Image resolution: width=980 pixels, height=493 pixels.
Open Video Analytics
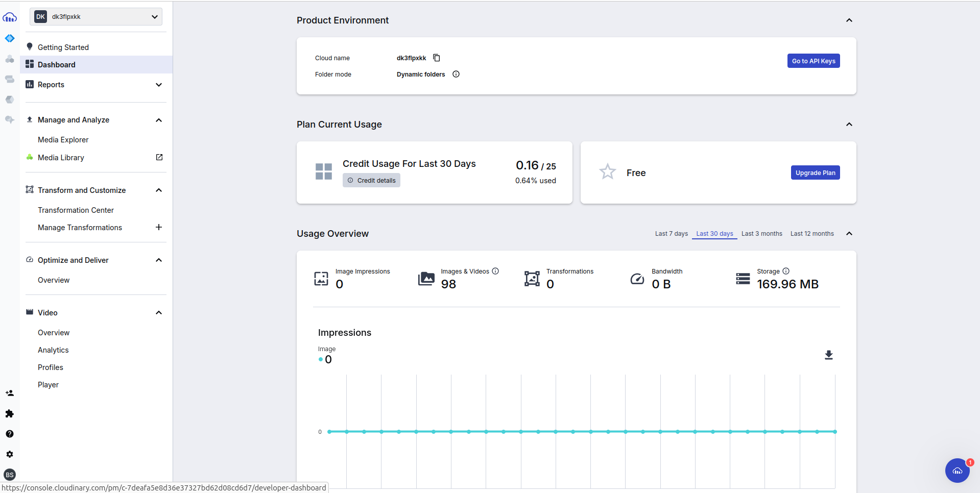coord(53,350)
